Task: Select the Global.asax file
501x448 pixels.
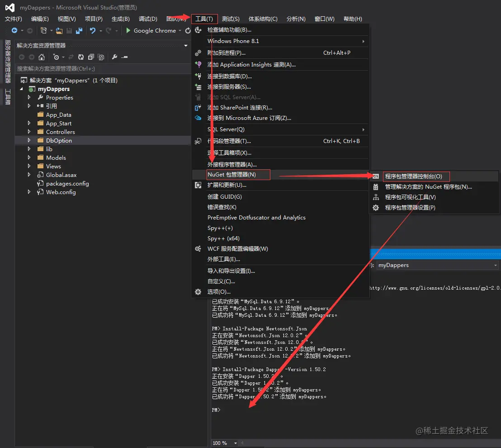Action: click(61, 175)
